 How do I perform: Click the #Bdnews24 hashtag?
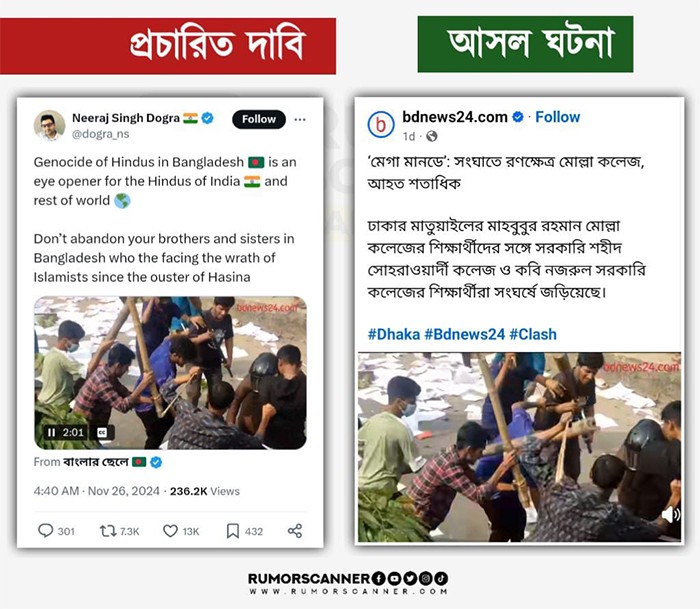pos(465,334)
